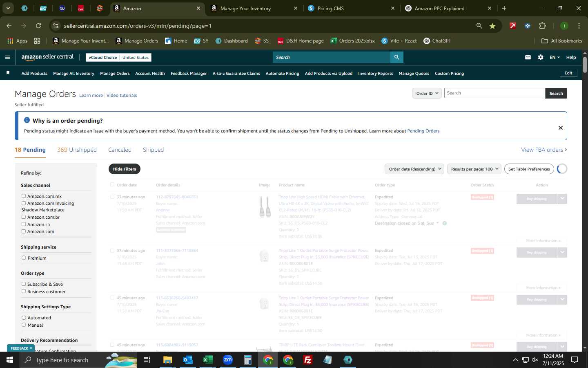Open Outlook from the taskbar

[188, 360]
